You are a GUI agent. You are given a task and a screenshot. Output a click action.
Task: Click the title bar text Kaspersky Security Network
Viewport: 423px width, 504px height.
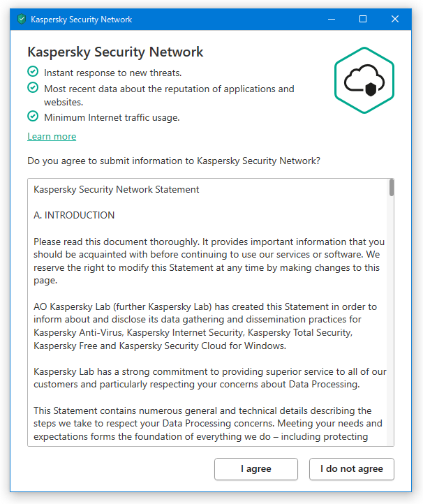[x=82, y=20]
